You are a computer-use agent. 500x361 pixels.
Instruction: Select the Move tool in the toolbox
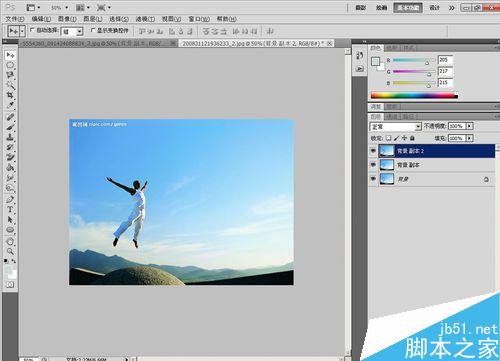coord(10,55)
